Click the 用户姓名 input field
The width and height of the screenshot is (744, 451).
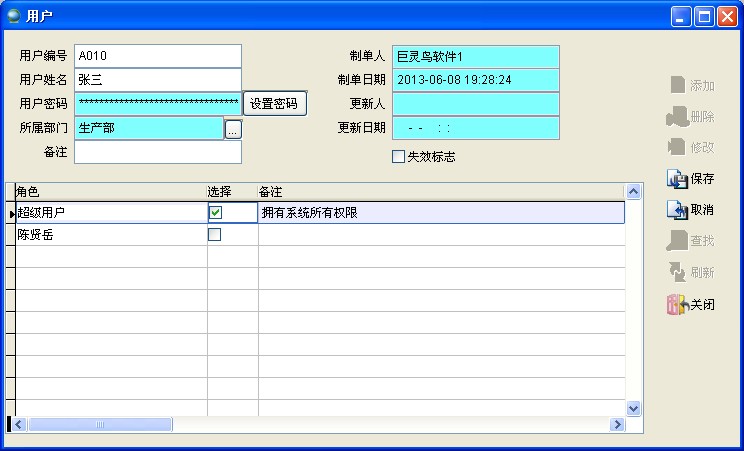coord(158,80)
